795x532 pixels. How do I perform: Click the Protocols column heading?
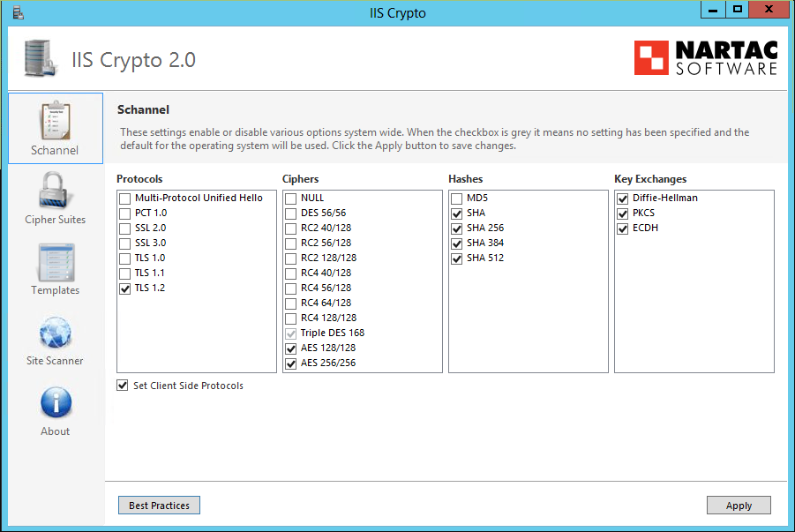(139, 179)
